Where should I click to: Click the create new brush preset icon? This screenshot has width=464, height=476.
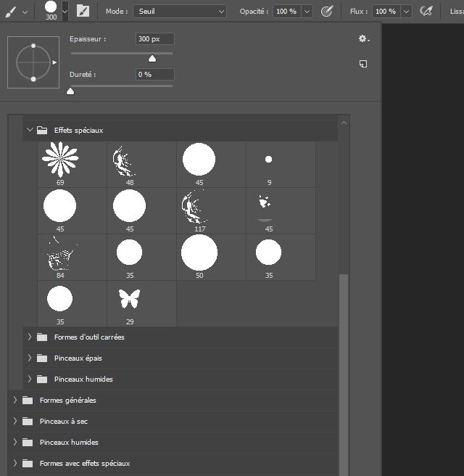tap(363, 64)
